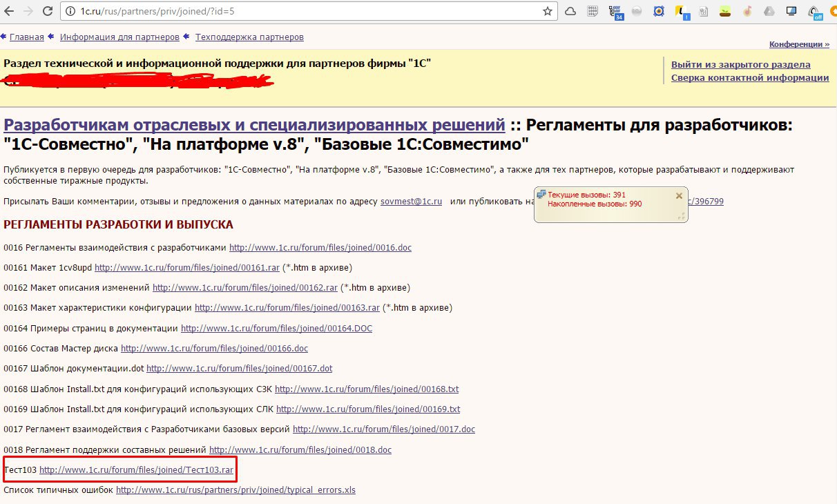The image size is (837, 504).
Task: Click the icon inside the calls notification popup
Action: pos(541,195)
